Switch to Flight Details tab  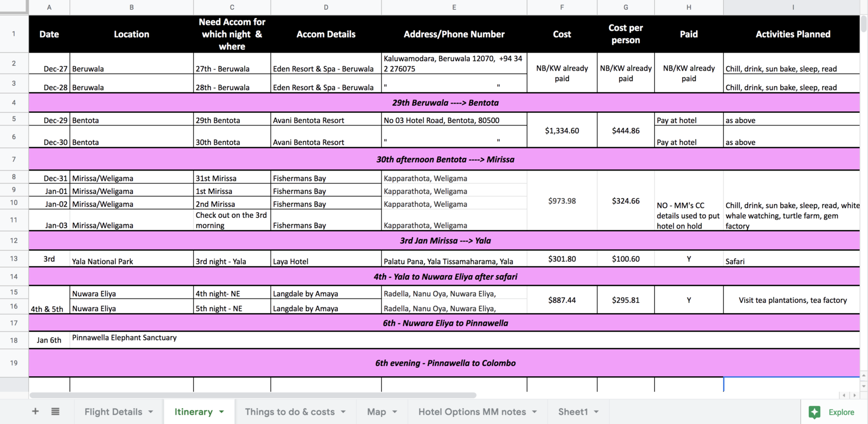click(x=113, y=412)
